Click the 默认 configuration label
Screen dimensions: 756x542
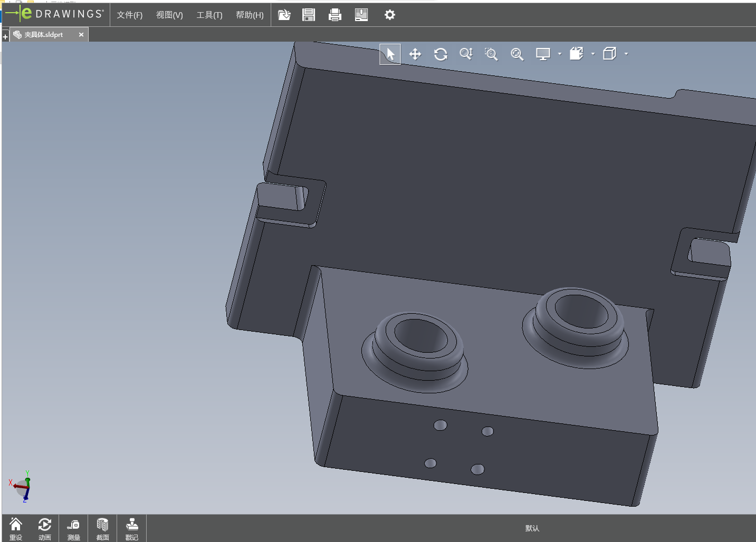[532, 528]
